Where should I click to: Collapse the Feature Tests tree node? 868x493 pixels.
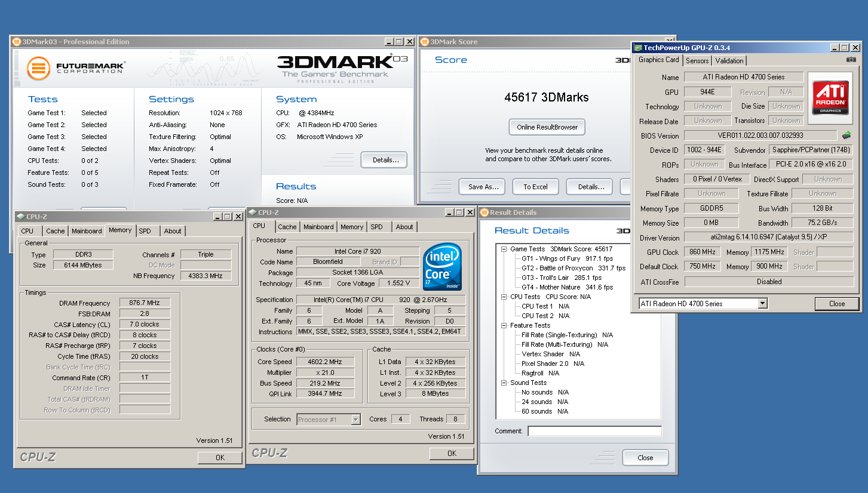(504, 325)
